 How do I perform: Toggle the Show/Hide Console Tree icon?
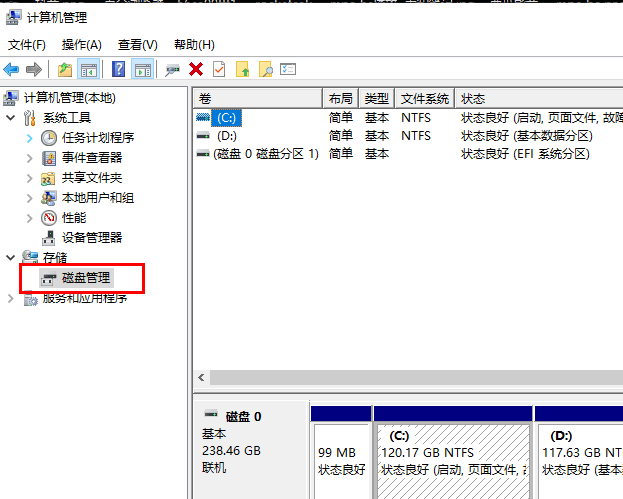pyautogui.click(x=88, y=70)
